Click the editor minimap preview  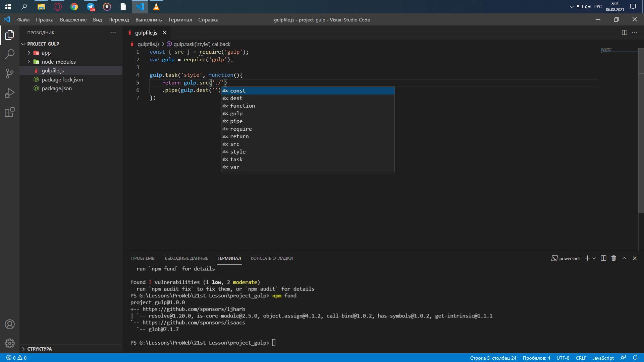pos(619,51)
